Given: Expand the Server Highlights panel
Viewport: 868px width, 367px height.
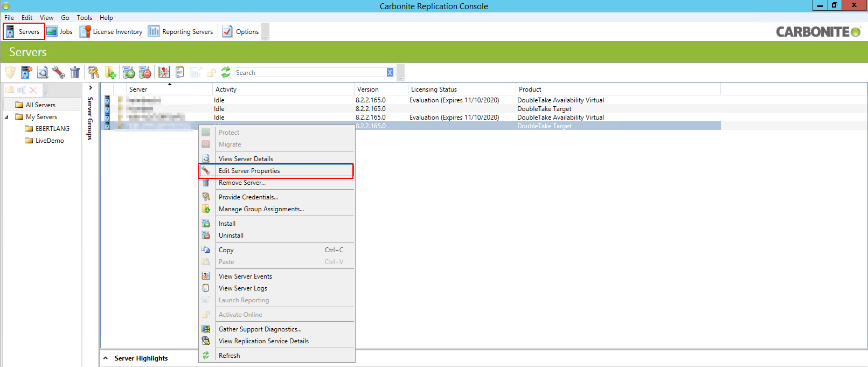Looking at the screenshot, I should (106, 358).
